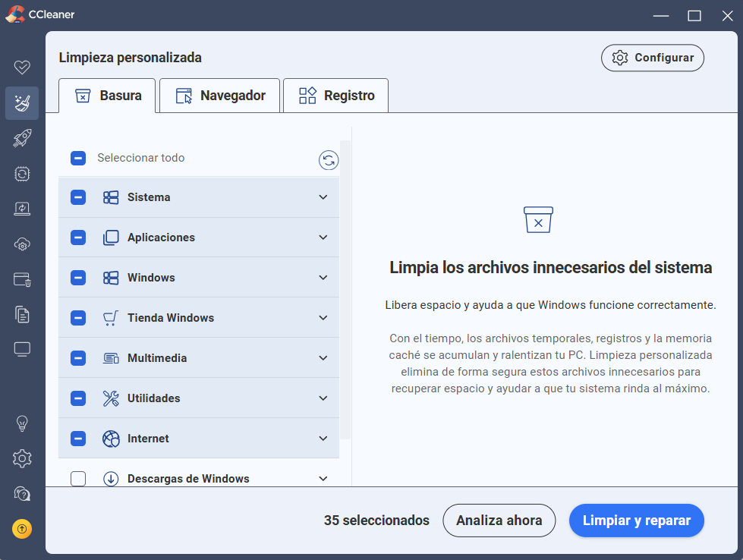
Task: Switch to the Navegador tab
Action: pos(219,95)
